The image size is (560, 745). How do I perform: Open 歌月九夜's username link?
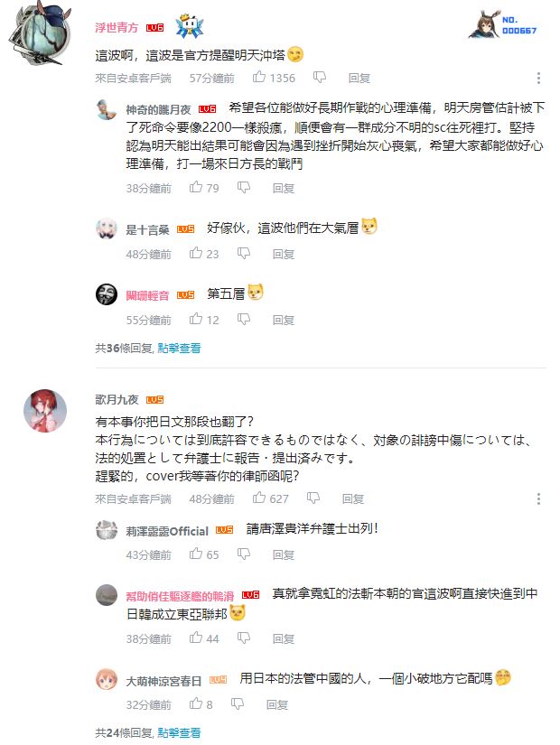point(117,399)
